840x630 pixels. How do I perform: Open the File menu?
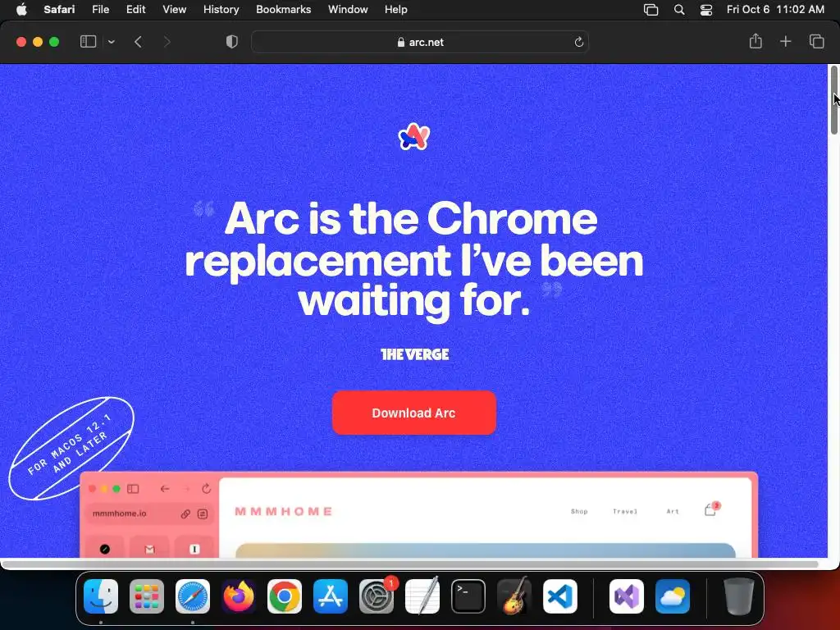pos(100,10)
